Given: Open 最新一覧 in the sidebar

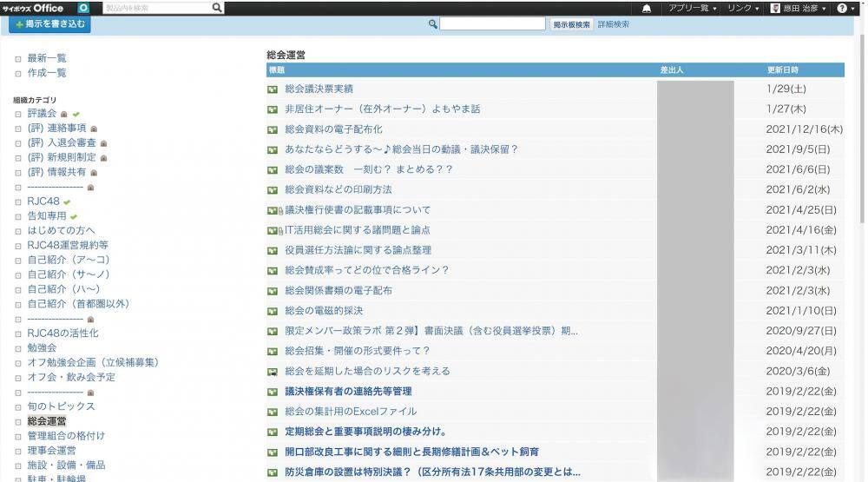Looking at the screenshot, I should tap(47, 58).
